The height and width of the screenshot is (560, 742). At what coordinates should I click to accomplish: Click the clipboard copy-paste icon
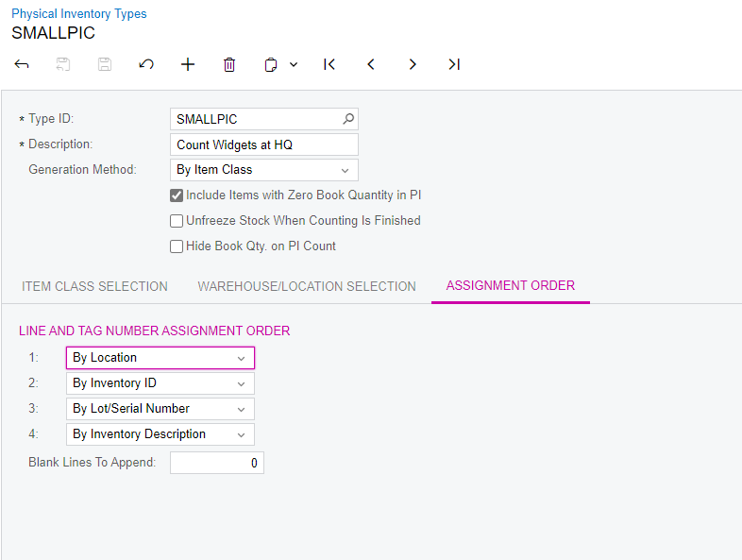(271, 64)
